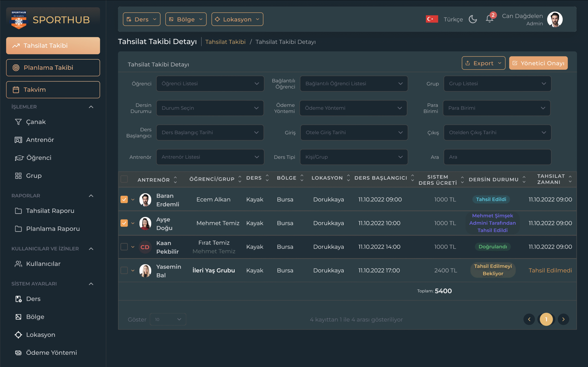This screenshot has height=367, width=588.
Task: Click Can Dağdelen profile avatar
Action: click(555, 19)
